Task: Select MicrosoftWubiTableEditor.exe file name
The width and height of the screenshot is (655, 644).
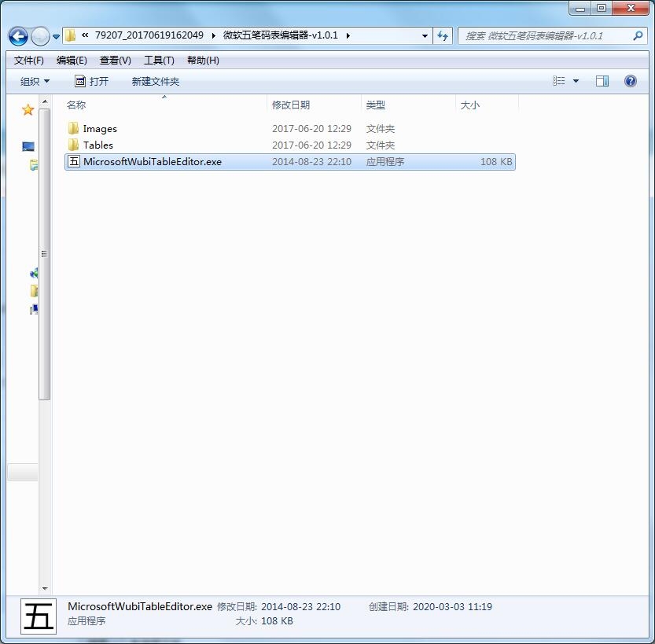Action: [x=153, y=162]
